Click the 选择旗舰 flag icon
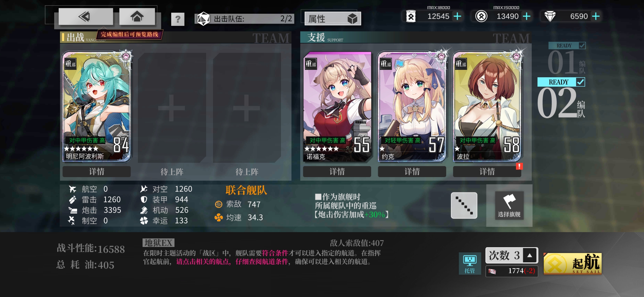Viewport: 644px width, 297px height. click(x=509, y=205)
